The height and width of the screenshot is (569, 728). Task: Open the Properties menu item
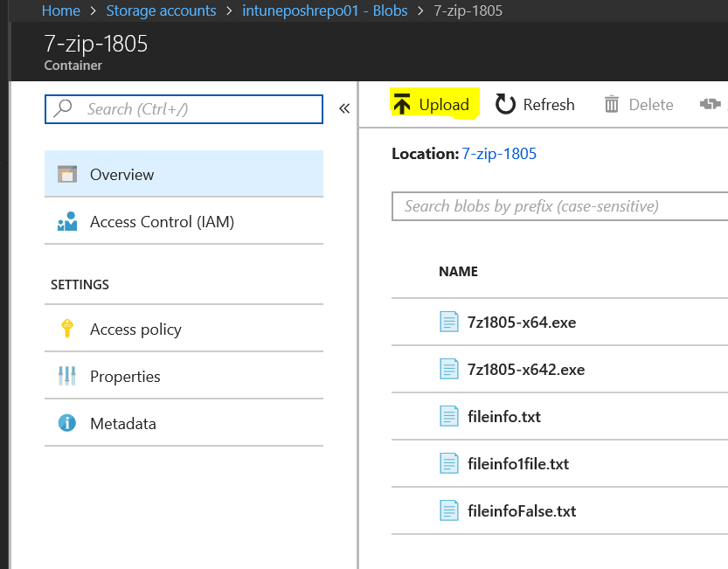tap(184, 376)
